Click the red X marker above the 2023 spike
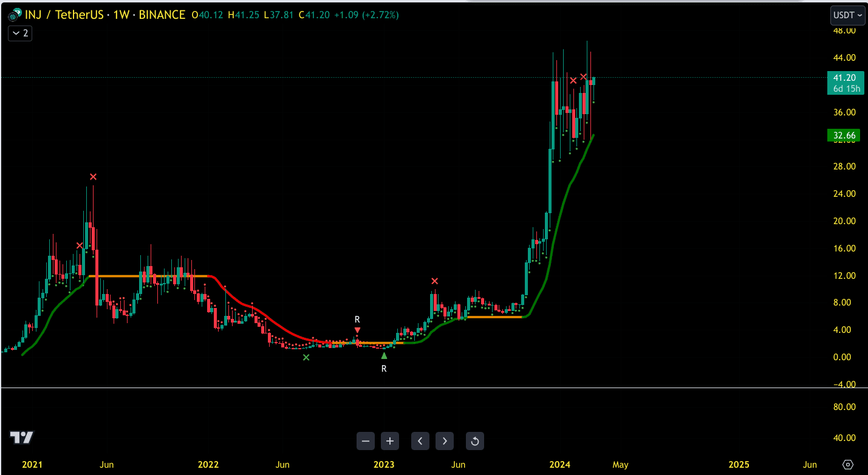This screenshot has height=475, width=868. (x=434, y=281)
